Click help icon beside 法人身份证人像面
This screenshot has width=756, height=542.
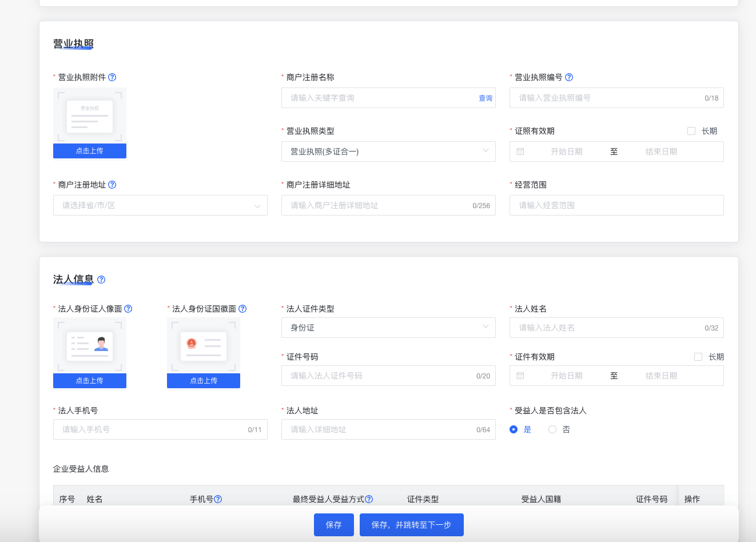pyautogui.click(x=128, y=309)
